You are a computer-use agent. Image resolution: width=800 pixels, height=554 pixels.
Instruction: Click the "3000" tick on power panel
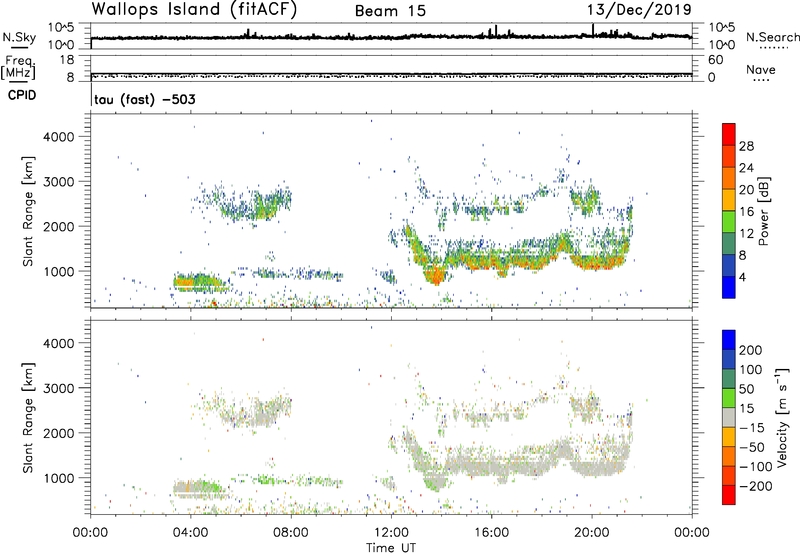[59, 182]
